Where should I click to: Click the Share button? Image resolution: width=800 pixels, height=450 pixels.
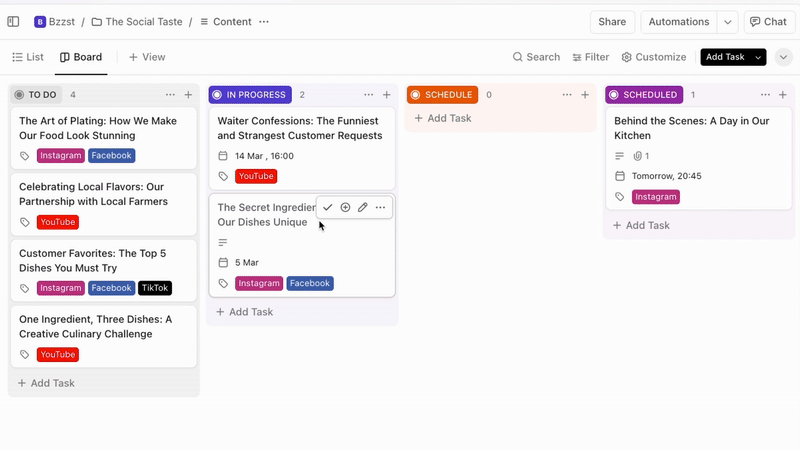coord(612,21)
